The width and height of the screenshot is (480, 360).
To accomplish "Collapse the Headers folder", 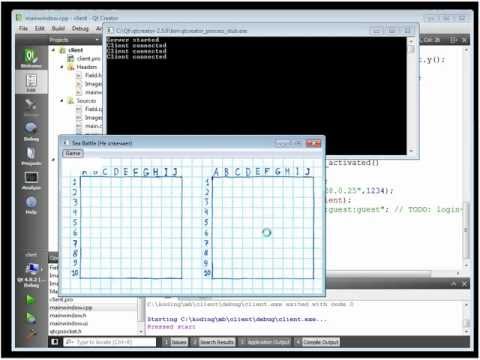I will click(x=62, y=67).
